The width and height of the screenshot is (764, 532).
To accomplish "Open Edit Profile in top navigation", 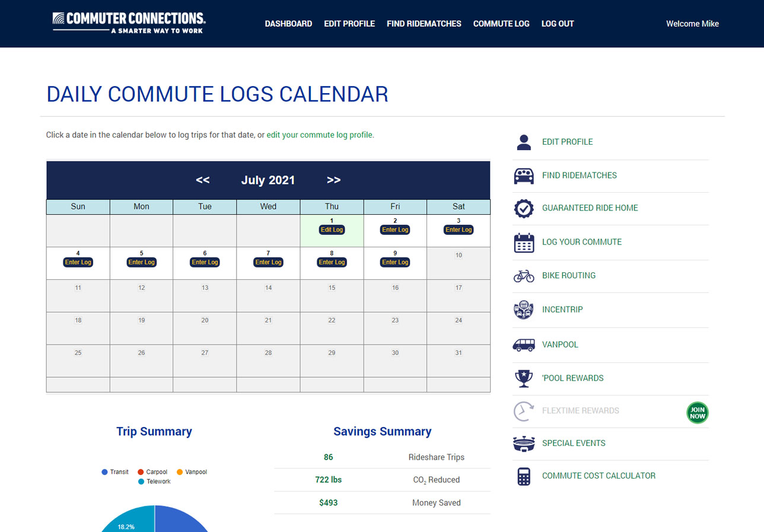I will coord(349,24).
